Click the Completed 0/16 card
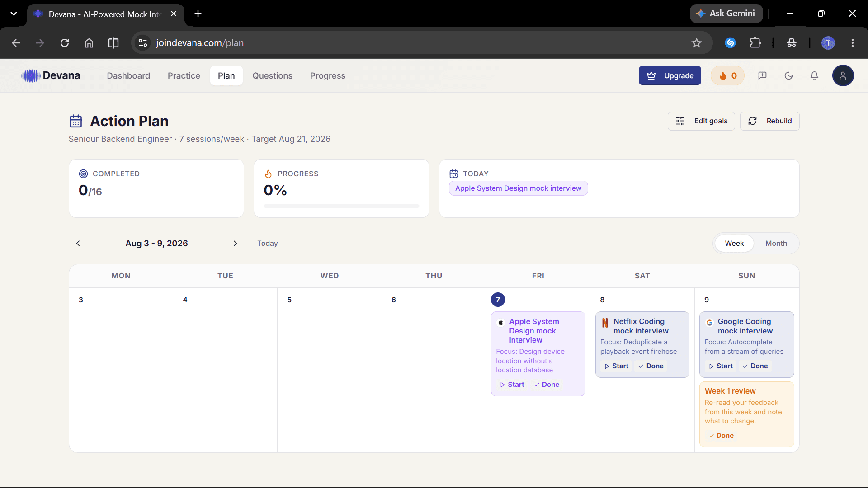Image resolution: width=868 pixels, height=488 pixels. pyautogui.click(x=156, y=188)
